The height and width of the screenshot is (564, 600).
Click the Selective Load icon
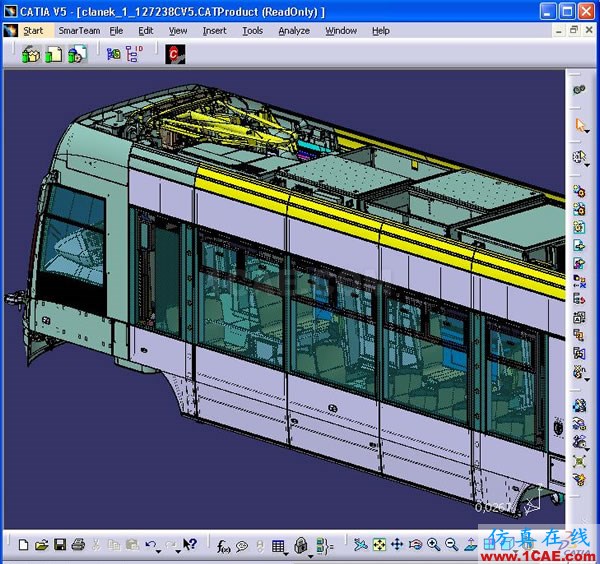pos(579,335)
